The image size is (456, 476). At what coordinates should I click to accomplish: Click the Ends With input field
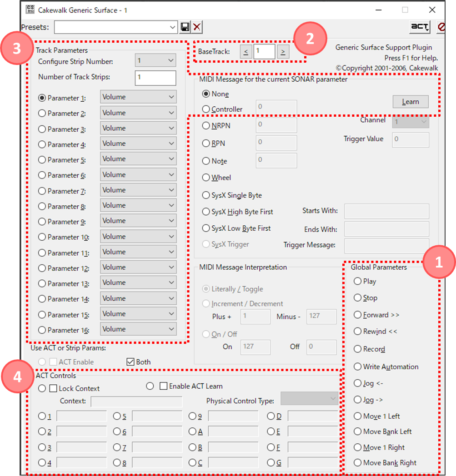click(x=386, y=229)
